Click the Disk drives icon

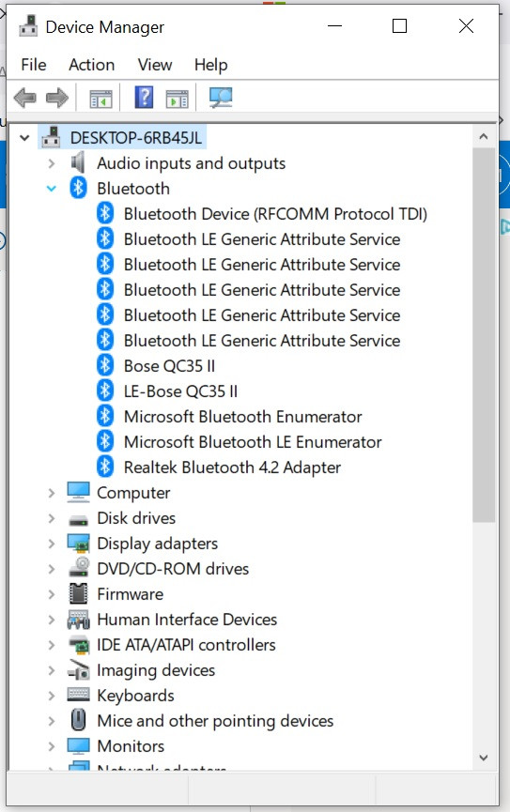point(78,519)
